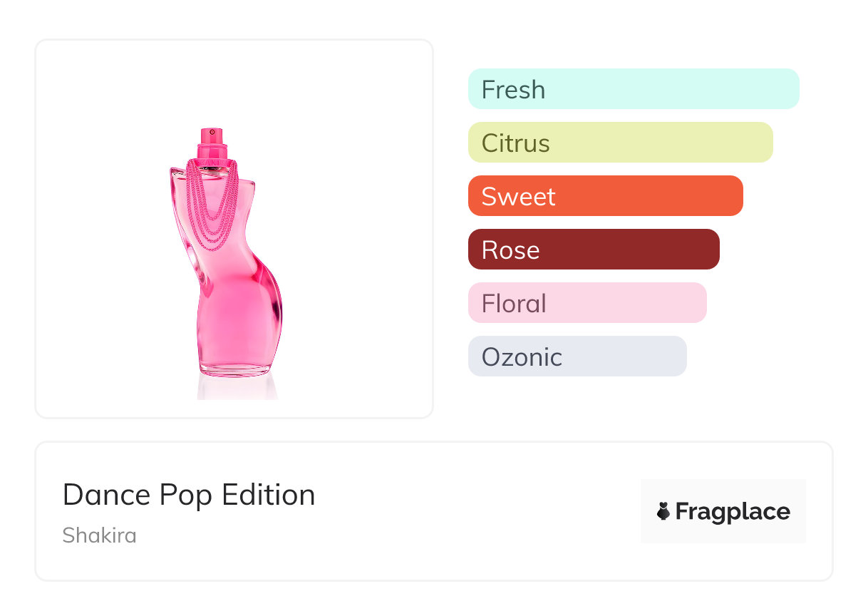Open the pink perfume bottle image
This screenshot has height=616, width=868.
pos(228,285)
